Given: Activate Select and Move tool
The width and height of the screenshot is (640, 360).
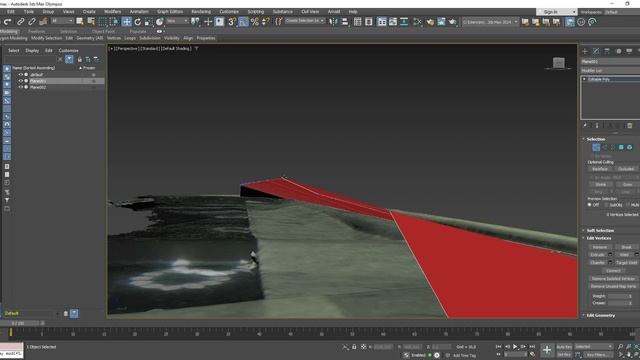Looking at the screenshot, I should [x=127, y=22].
